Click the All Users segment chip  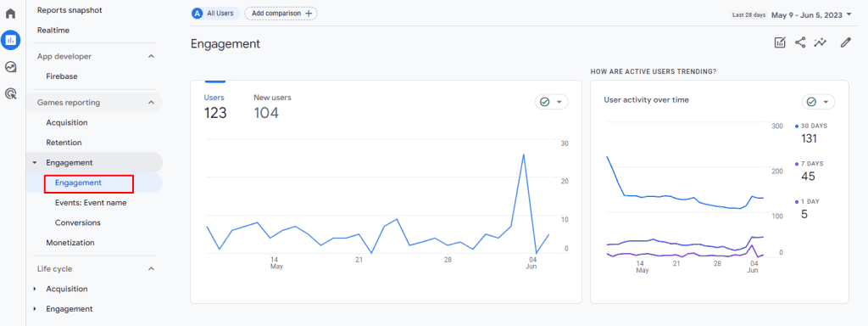pos(215,14)
